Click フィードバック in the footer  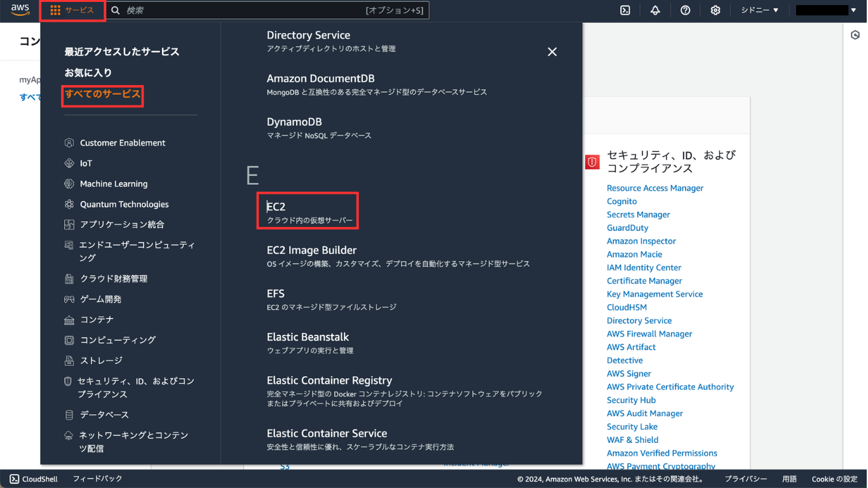97,479
